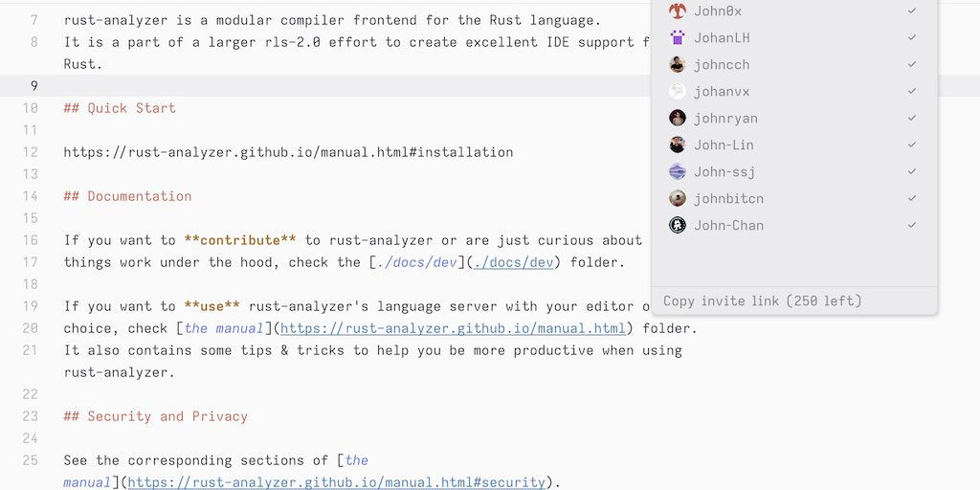Click johncch avatar photo
Image resolution: width=980 pixels, height=490 pixels.
pyautogui.click(x=677, y=64)
